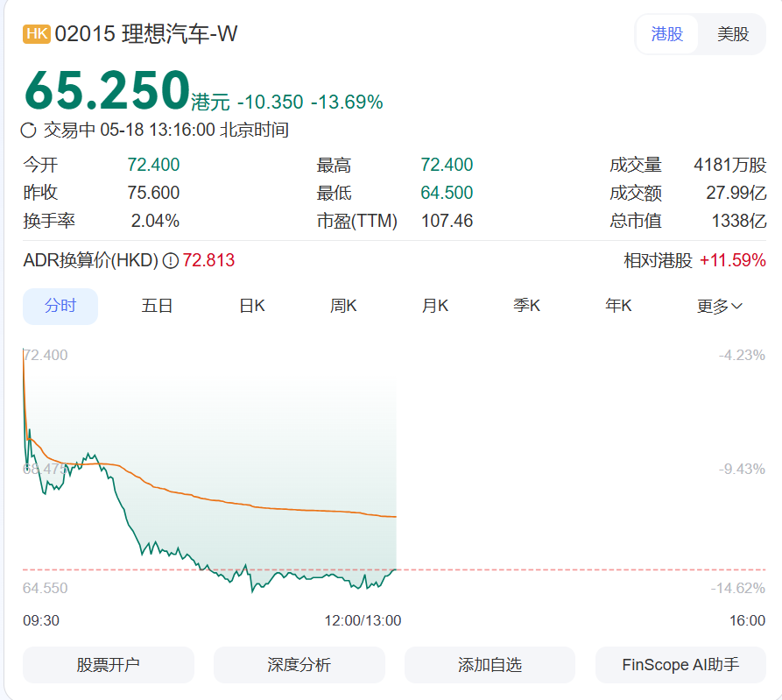Expand the 更多 chart period dropdown

[720, 306]
